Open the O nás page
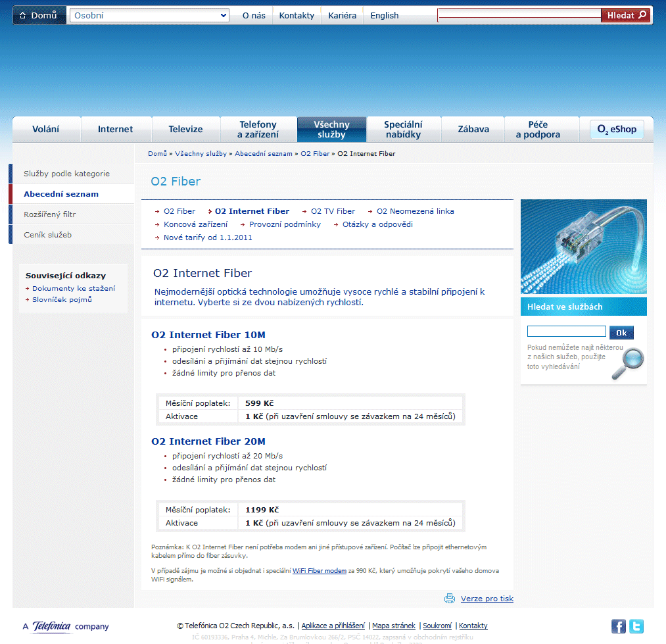This screenshot has height=644, width=666. [x=254, y=15]
